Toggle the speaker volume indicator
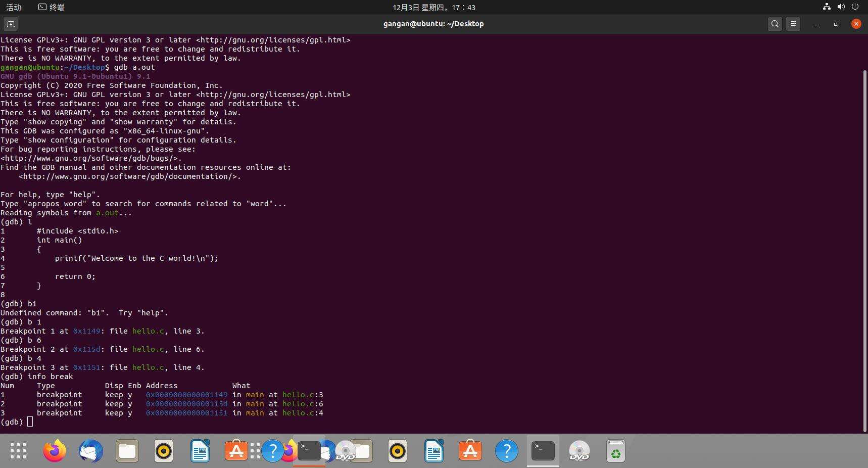This screenshot has height=468, width=868. pos(841,7)
